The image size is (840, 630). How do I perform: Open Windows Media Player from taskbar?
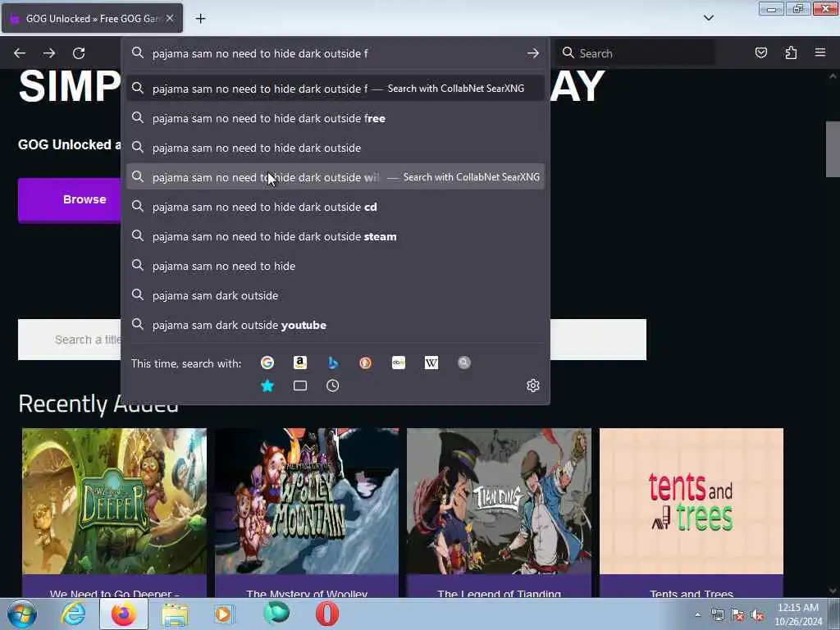[x=224, y=614]
